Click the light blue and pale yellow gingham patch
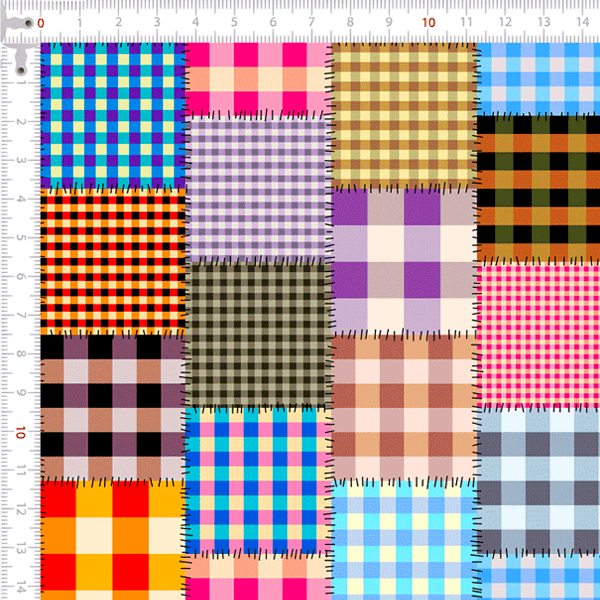600x600 pixels. [x=404, y=540]
